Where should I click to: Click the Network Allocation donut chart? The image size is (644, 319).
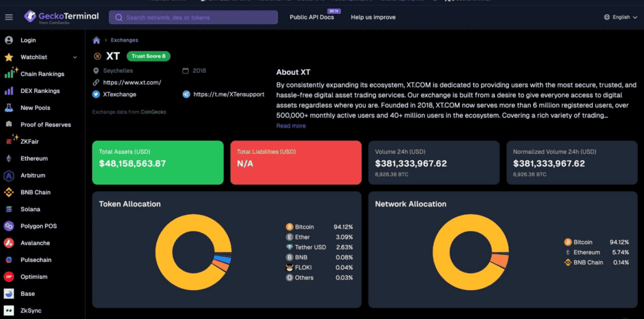tap(470, 252)
